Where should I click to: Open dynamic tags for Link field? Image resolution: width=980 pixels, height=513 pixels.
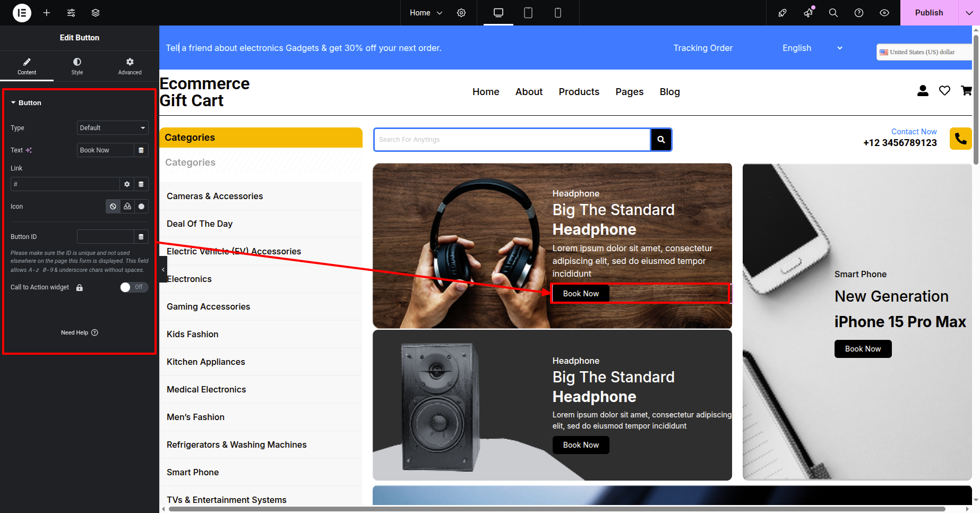click(x=141, y=184)
